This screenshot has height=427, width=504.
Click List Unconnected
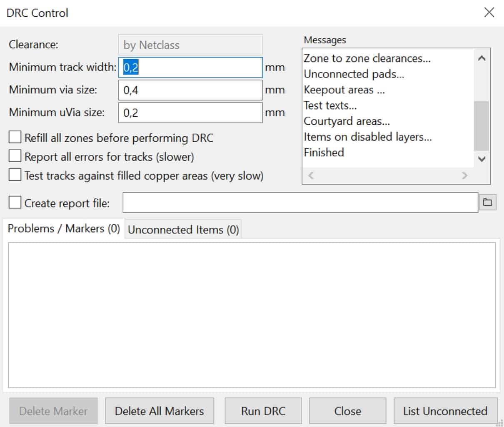coord(446,411)
